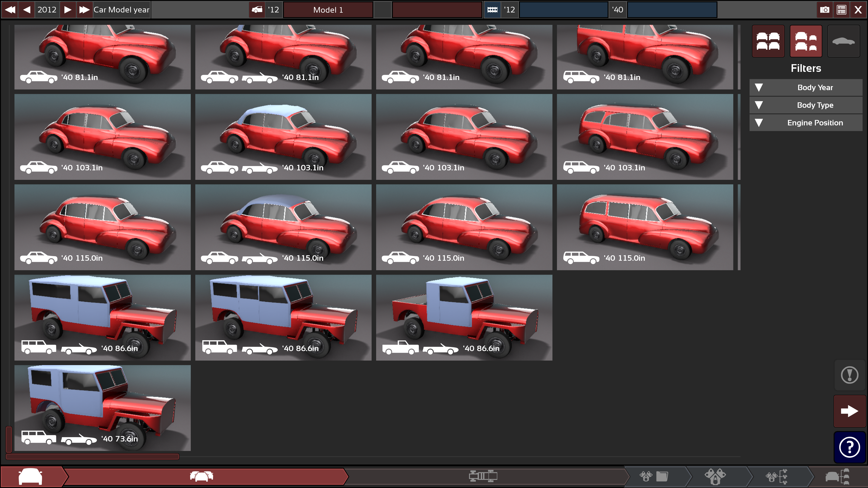Select the '40 86.6in three-door SUV body
The image size is (868, 488).
[102, 318]
